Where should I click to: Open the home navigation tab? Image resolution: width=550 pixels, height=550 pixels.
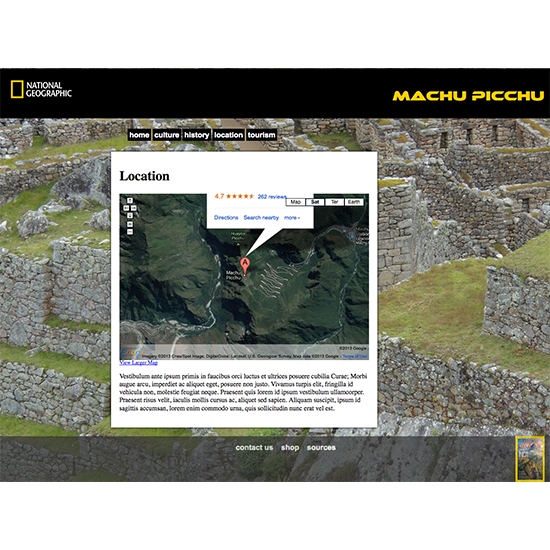139,135
